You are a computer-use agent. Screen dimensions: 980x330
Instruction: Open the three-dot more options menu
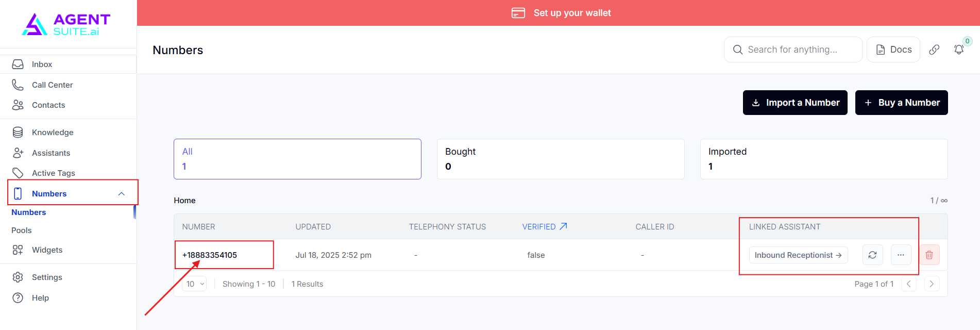click(x=901, y=255)
